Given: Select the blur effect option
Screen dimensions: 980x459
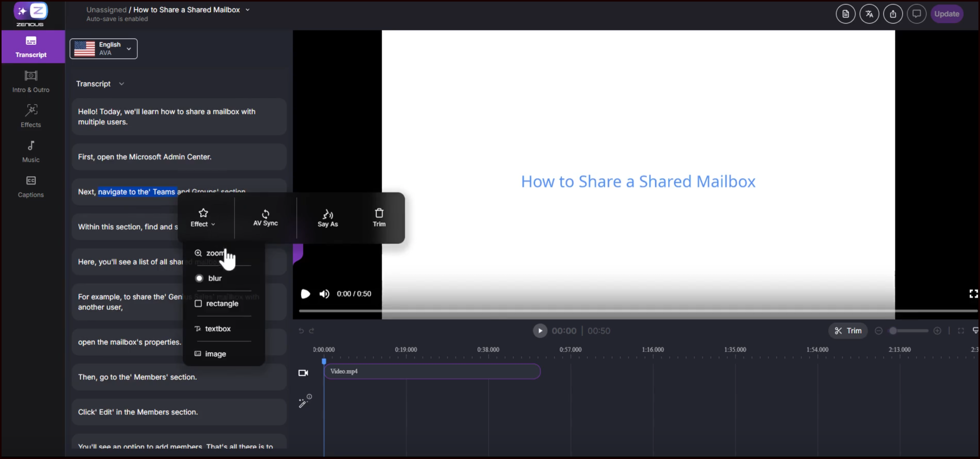Looking at the screenshot, I should 214,278.
